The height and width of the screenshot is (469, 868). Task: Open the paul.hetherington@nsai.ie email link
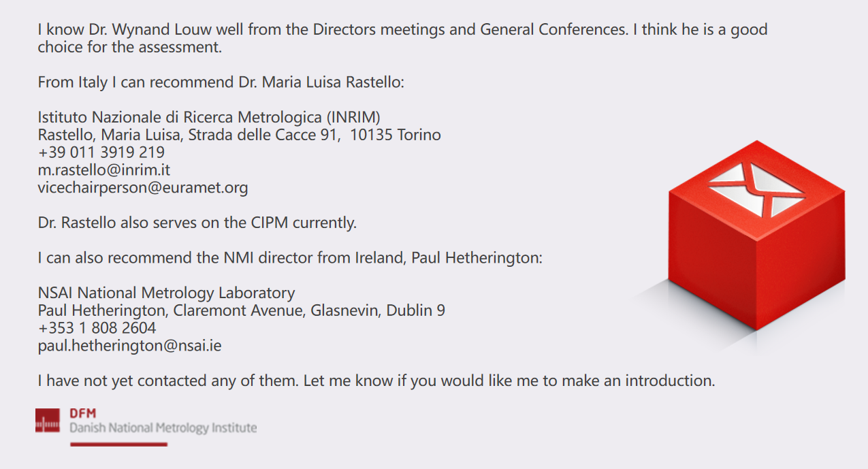(x=130, y=345)
